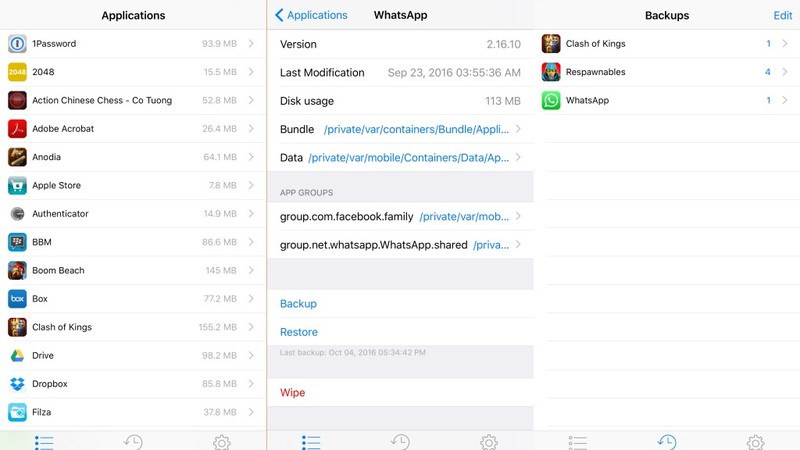Tap the red Wipe option
Image resolution: width=800 pixels, height=450 pixels.
tap(292, 392)
